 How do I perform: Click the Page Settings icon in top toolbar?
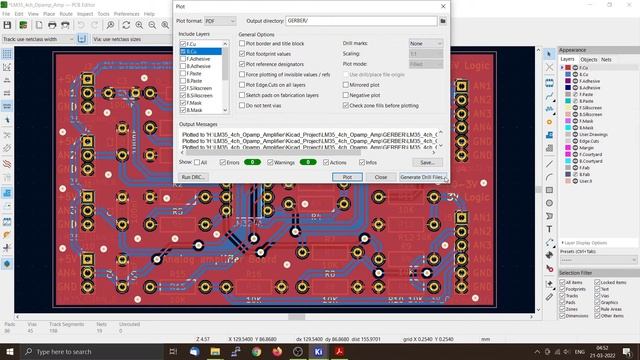click(39, 25)
